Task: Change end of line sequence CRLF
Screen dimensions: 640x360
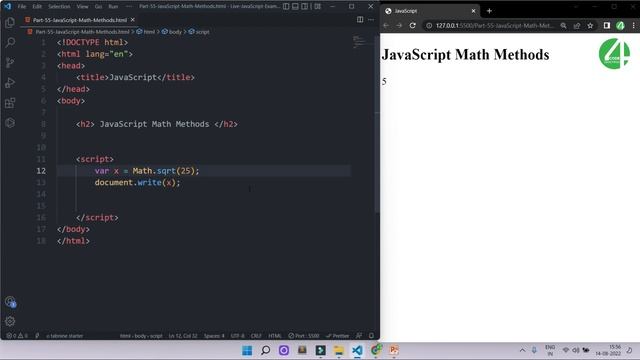Action: click(256, 336)
